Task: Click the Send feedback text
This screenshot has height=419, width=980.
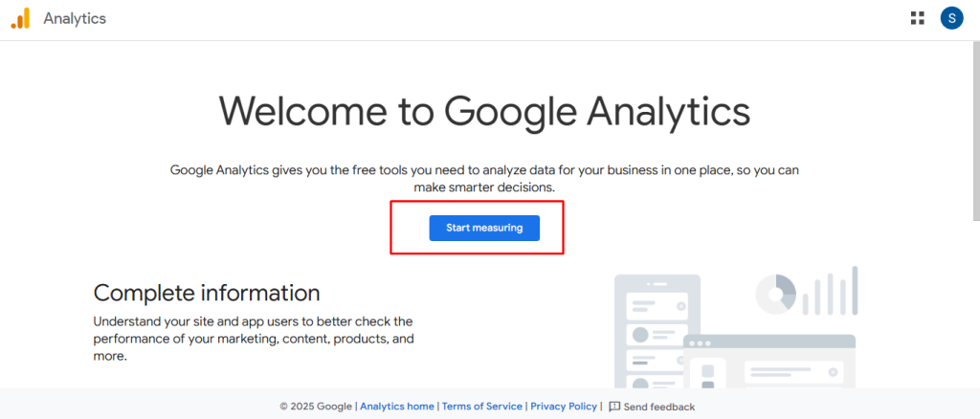Action: (658, 407)
